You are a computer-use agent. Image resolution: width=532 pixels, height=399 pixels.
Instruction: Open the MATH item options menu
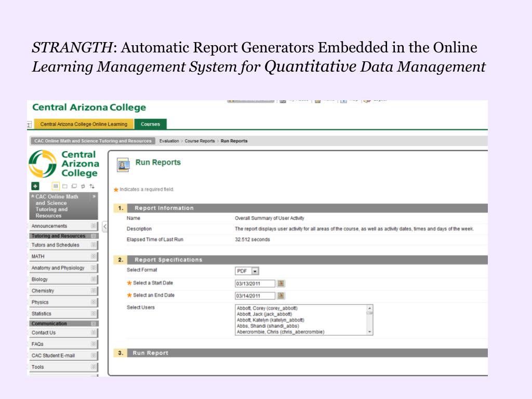[x=94, y=257]
